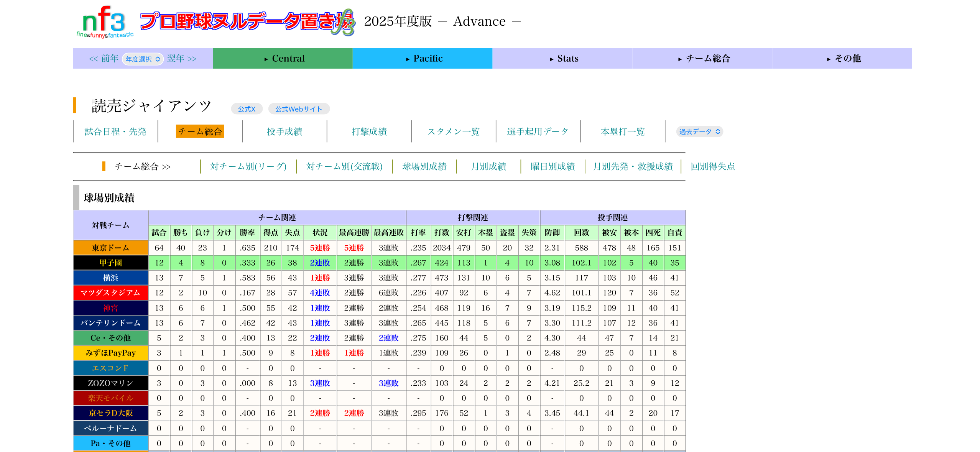Expand the Central league menu
The width and height of the screenshot is (980, 452).
coord(283,59)
